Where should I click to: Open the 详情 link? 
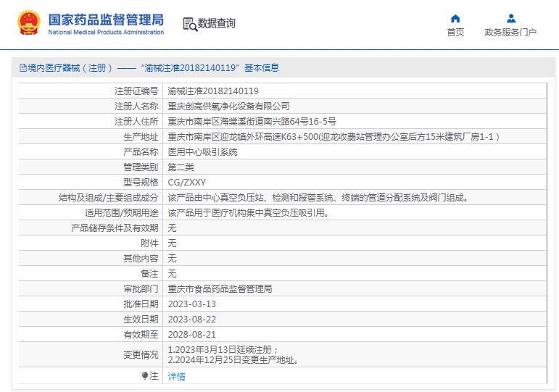coord(176,376)
